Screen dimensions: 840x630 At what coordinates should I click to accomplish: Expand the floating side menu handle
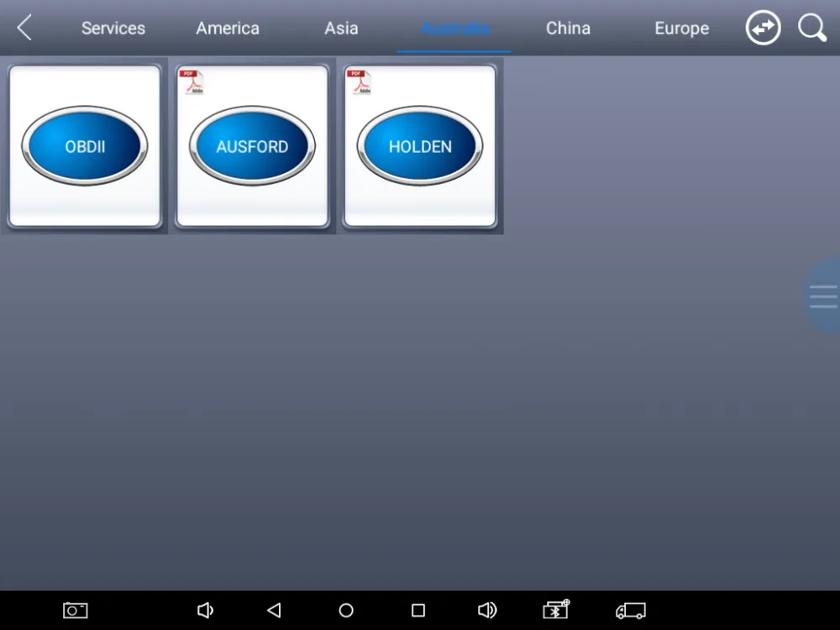click(x=823, y=297)
